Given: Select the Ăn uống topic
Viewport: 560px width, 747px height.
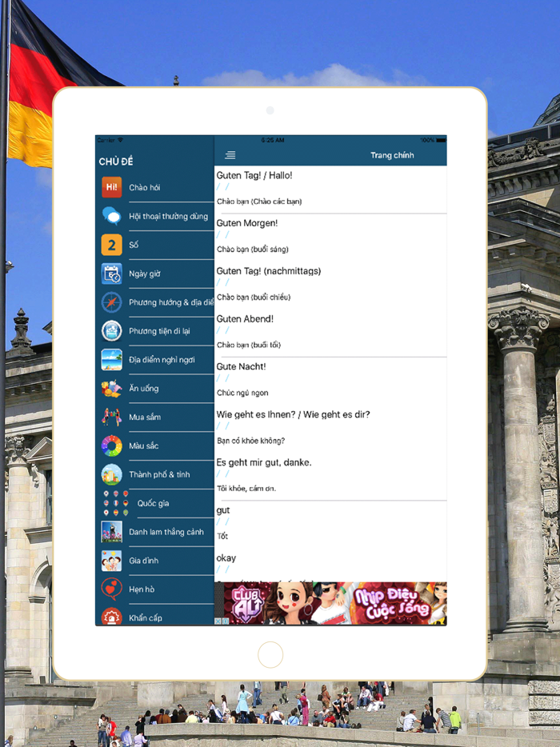Looking at the screenshot, I should (x=155, y=388).
